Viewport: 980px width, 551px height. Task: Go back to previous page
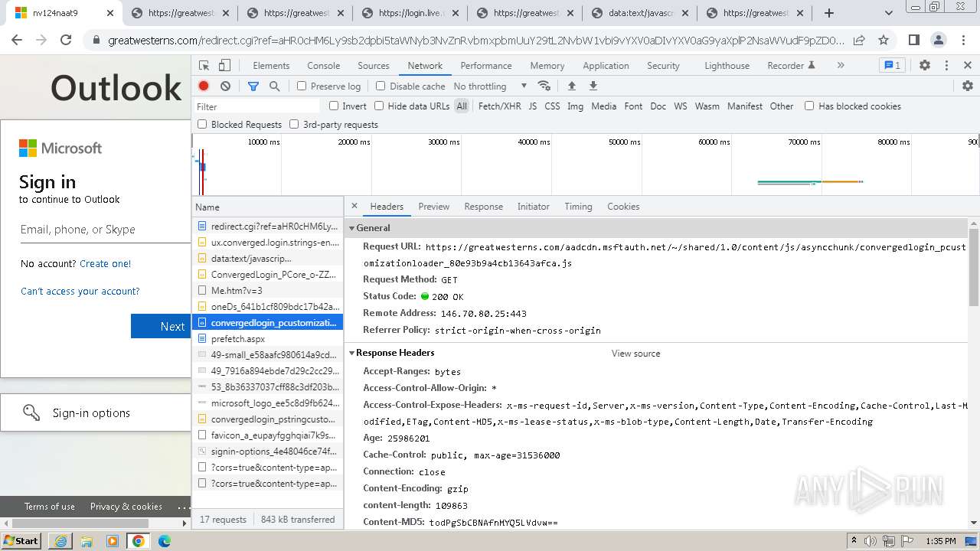17,40
